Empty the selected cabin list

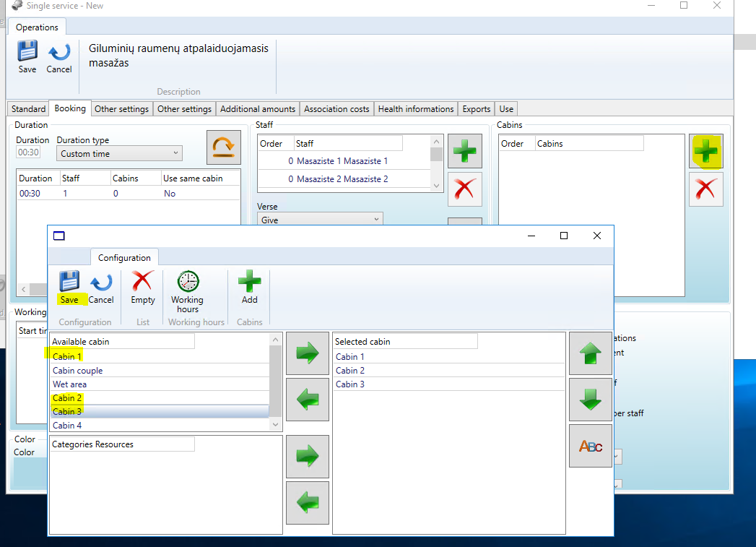click(x=143, y=288)
